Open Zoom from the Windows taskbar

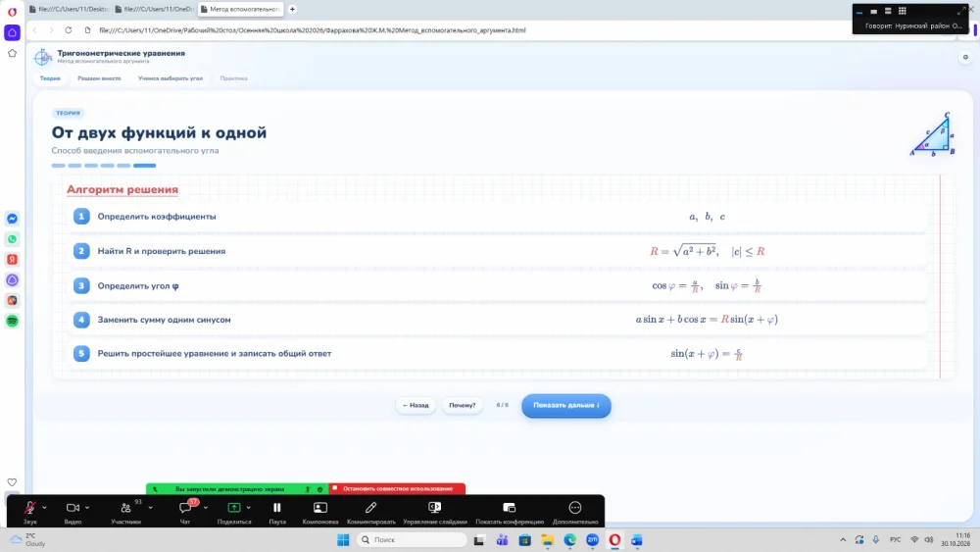point(593,540)
